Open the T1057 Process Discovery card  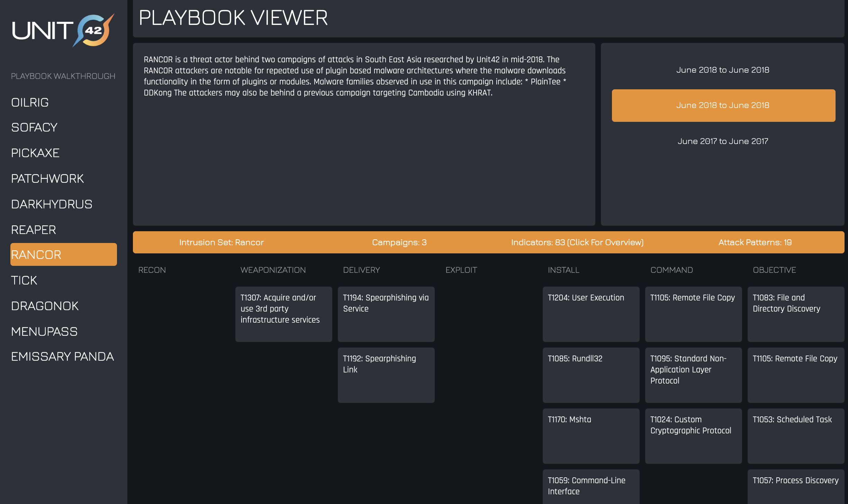796,487
